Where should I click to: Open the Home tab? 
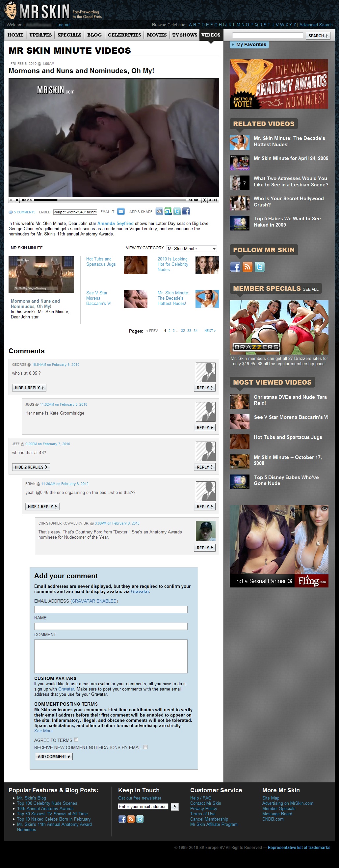tap(15, 35)
